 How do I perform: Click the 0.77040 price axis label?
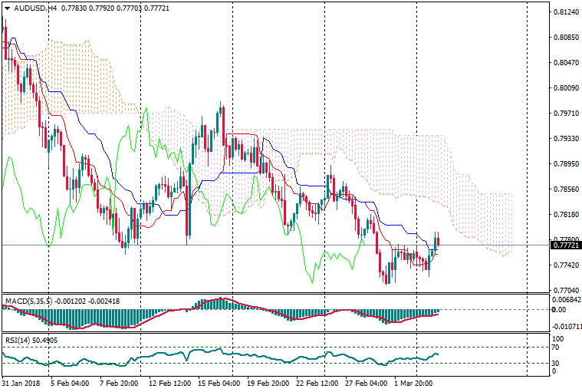(565, 291)
